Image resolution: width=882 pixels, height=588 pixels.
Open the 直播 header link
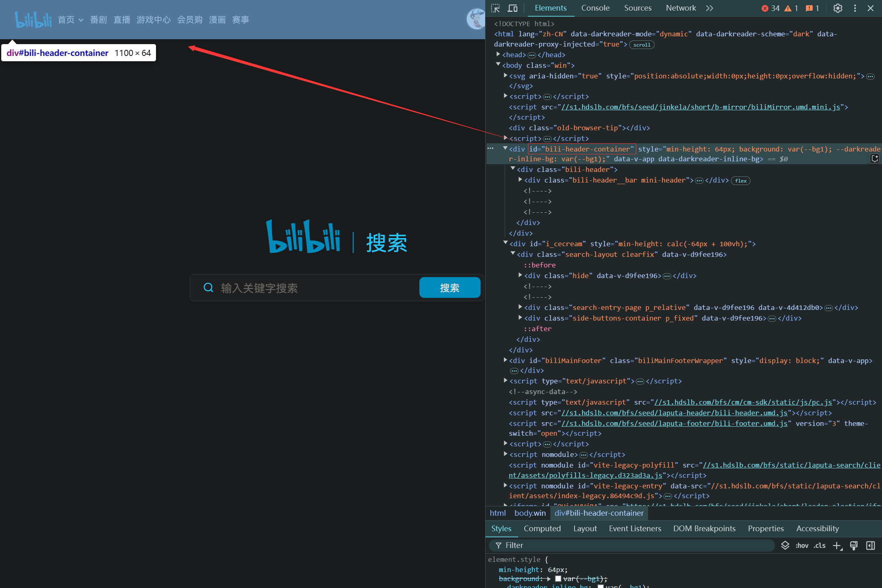pyautogui.click(x=122, y=20)
